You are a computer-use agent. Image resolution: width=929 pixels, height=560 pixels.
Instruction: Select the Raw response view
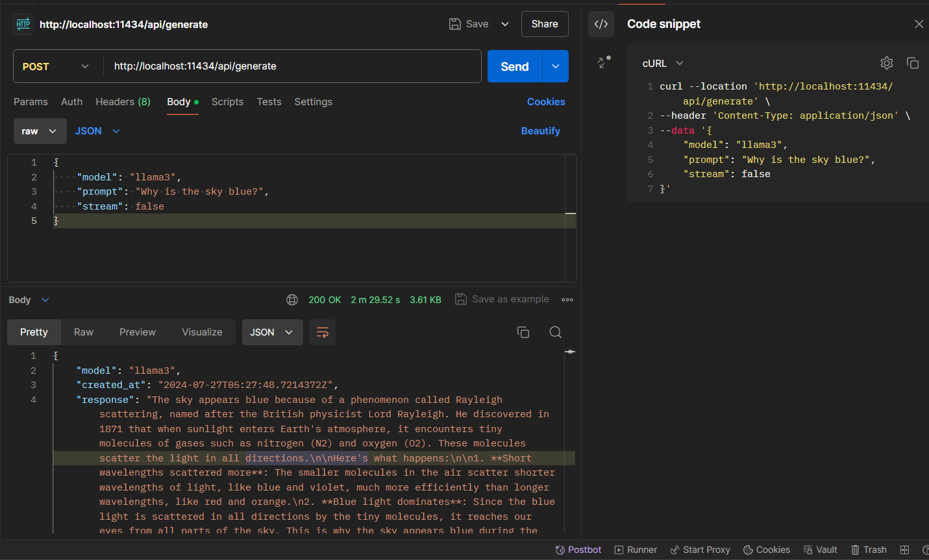[84, 332]
